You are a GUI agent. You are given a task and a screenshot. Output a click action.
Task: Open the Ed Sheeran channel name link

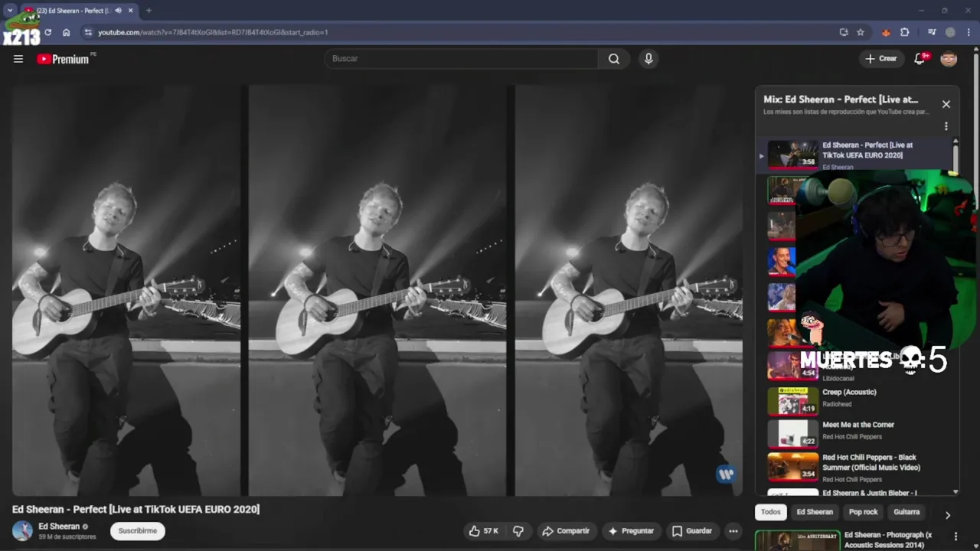59,527
